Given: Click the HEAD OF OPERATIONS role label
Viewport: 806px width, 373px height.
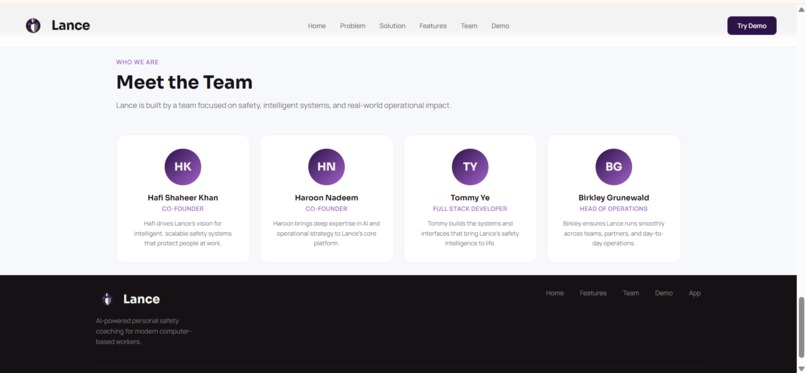Looking at the screenshot, I should pyautogui.click(x=614, y=209).
